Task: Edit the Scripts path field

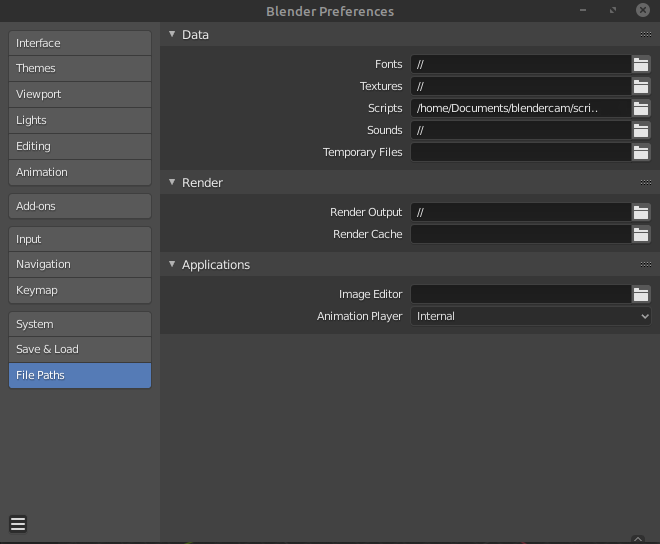Action: [x=521, y=108]
